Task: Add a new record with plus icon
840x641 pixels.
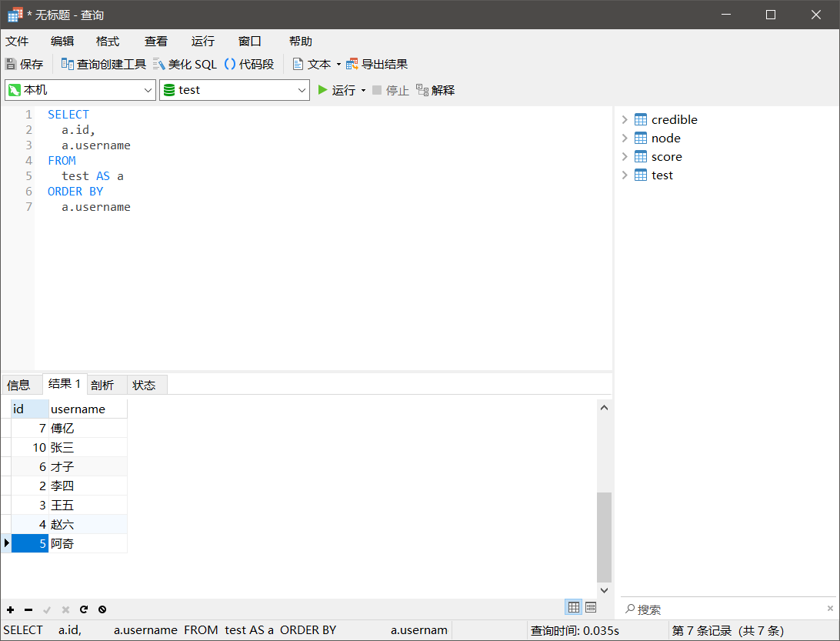Action: (11, 609)
